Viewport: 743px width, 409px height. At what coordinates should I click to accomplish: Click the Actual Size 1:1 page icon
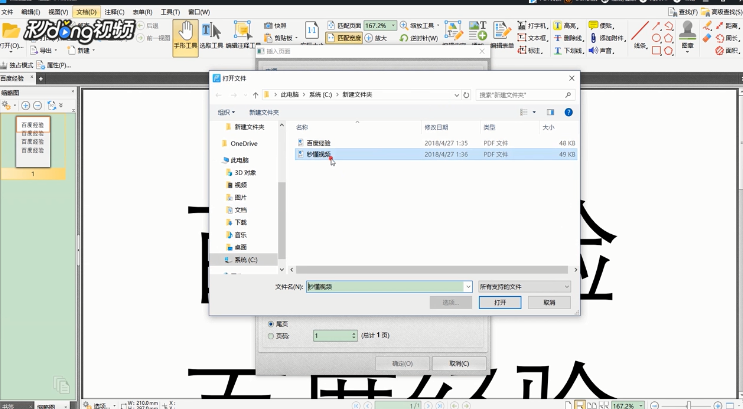point(311,30)
